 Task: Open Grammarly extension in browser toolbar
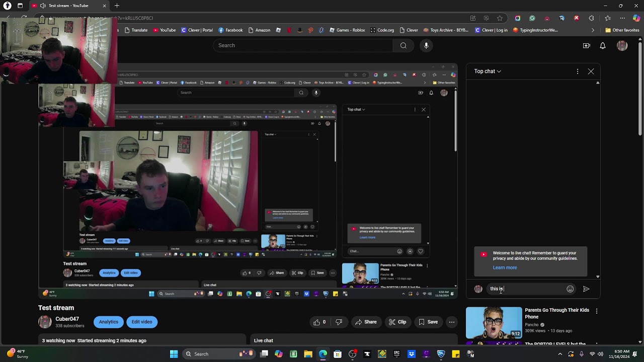tap(532, 18)
